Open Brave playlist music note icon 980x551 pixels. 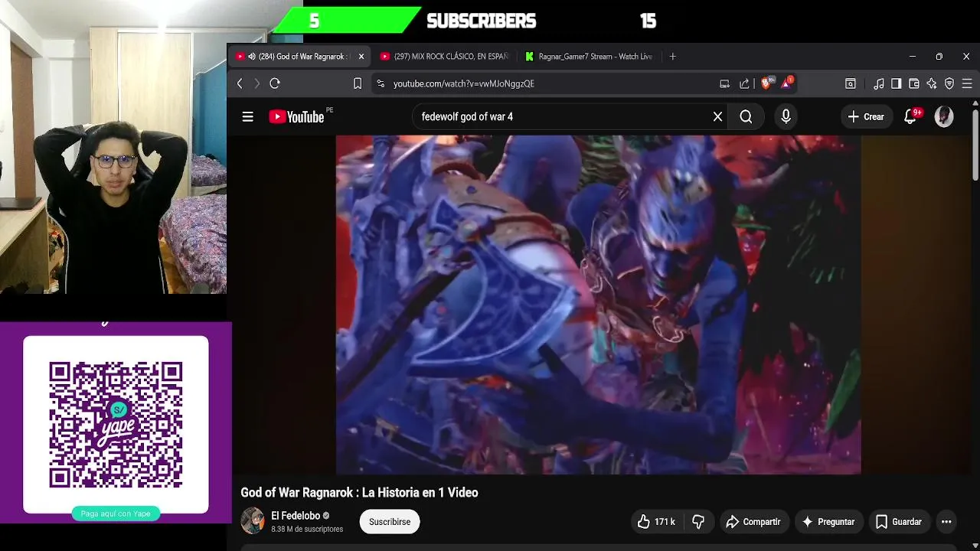click(879, 83)
